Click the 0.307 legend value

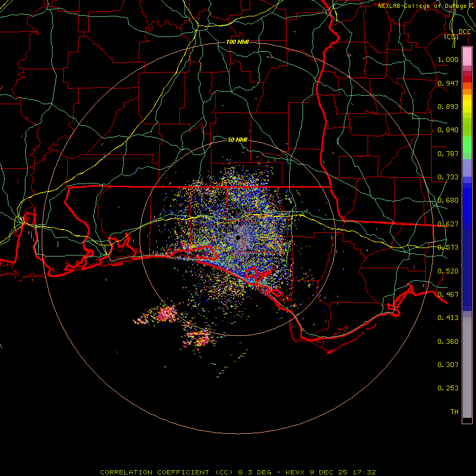click(448, 364)
